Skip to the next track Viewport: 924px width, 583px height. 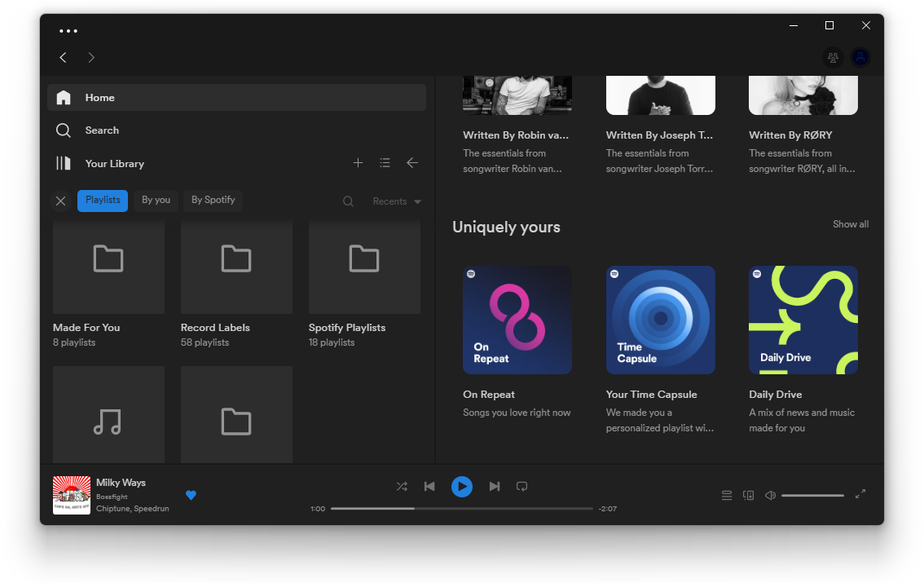495,486
